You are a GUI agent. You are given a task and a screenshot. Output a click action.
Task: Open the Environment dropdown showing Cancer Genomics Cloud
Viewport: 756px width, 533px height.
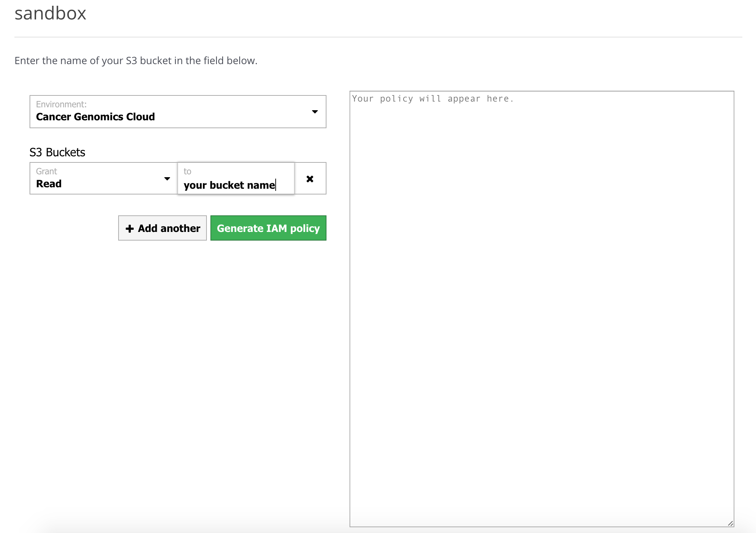tap(178, 112)
